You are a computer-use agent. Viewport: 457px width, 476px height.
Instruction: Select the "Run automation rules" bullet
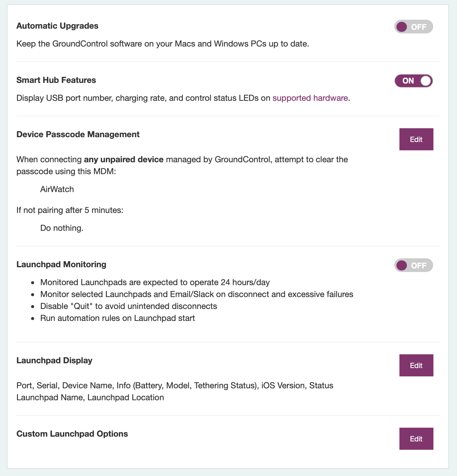pos(118,318)
